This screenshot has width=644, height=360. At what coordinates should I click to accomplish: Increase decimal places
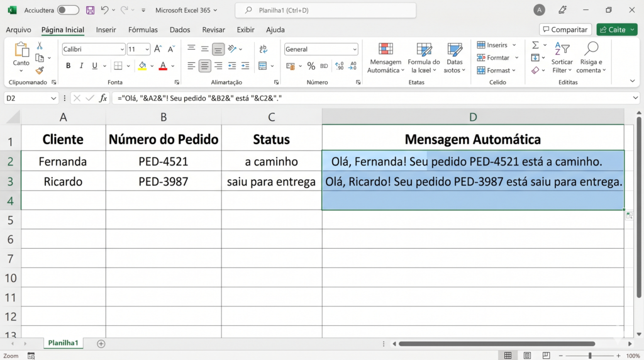tap(339, 65)
